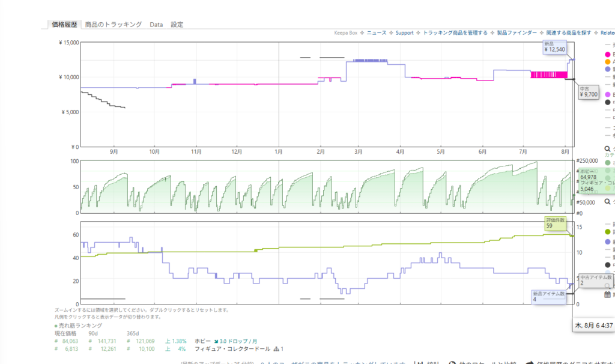
Task: Click the 新品アイテム数 4 tooltip
Action: click(x=548, y=297)
